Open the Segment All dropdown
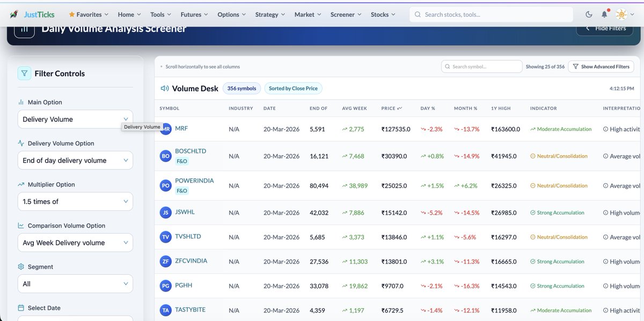Viewport: 644px width, 321px height. pyautogui.click(x=75, y=284)
